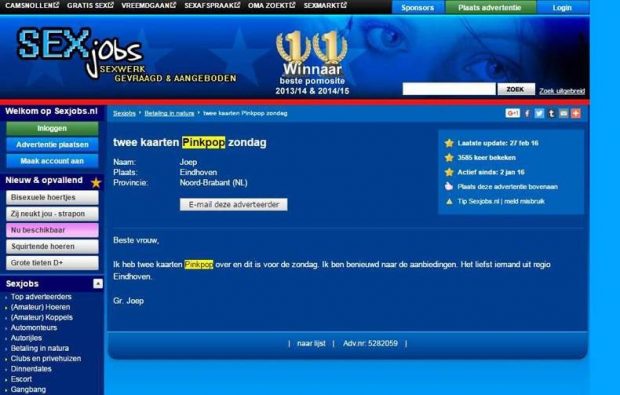The height and width of the screenshot is (395, 620).
Task: Share the ad via email icon
Action: pyautogui.click(x=563, y=113)
